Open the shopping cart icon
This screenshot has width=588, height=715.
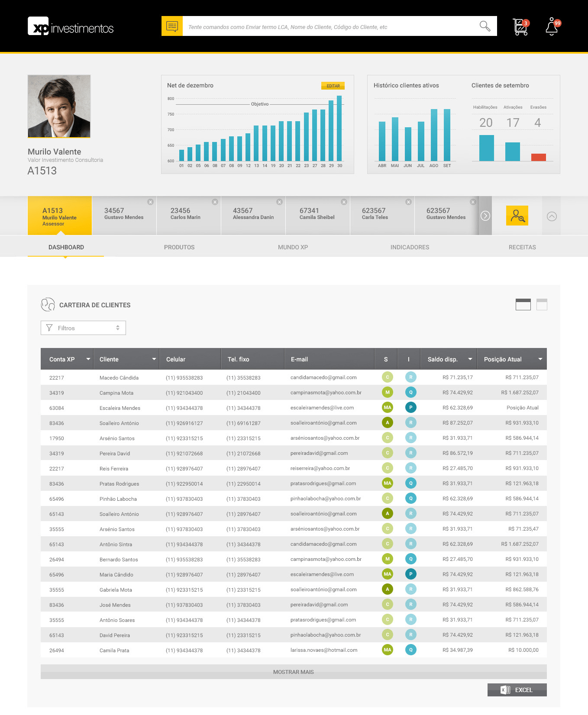[x=520, y=27]
